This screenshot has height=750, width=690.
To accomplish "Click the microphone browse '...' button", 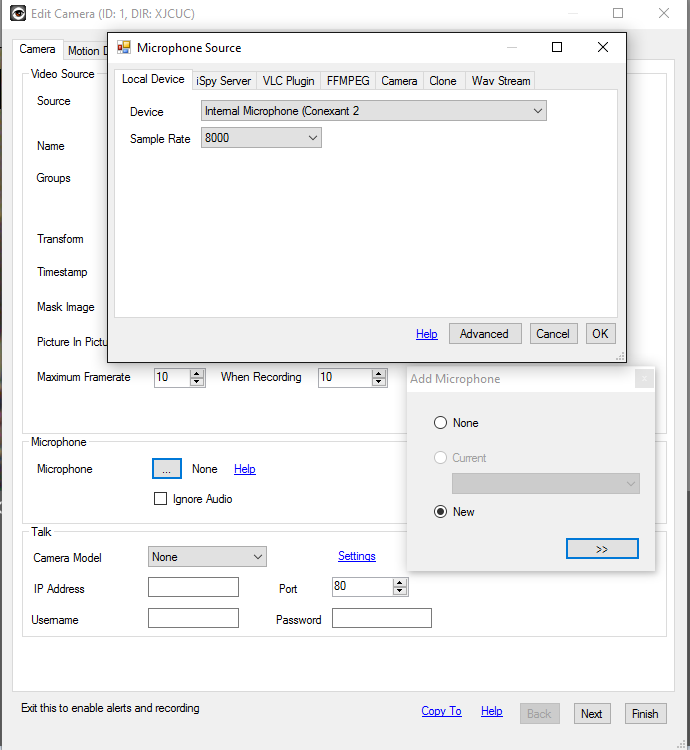I will point(167,469).
